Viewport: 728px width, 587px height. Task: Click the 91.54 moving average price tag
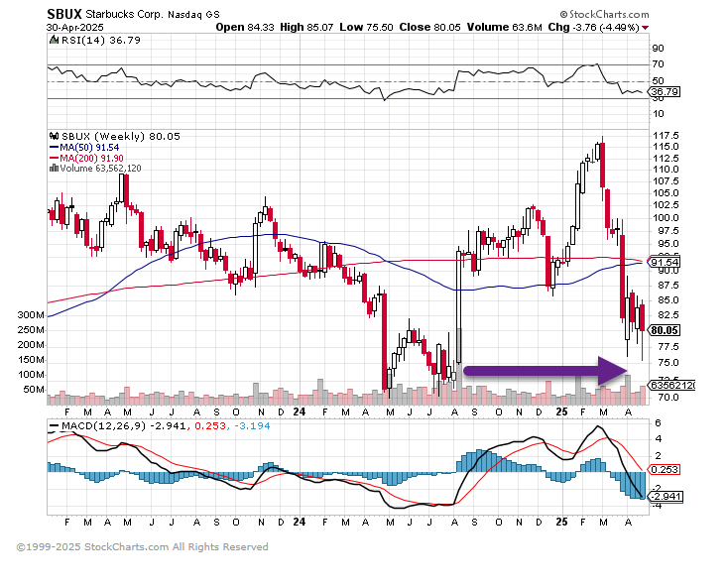coord(665,263)
